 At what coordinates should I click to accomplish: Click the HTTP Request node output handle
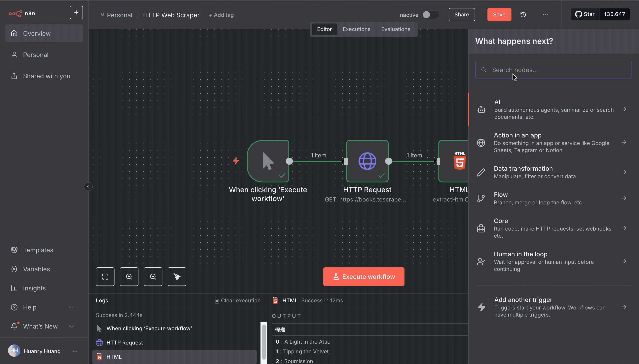pyautogui.click(x=389, y=161)
